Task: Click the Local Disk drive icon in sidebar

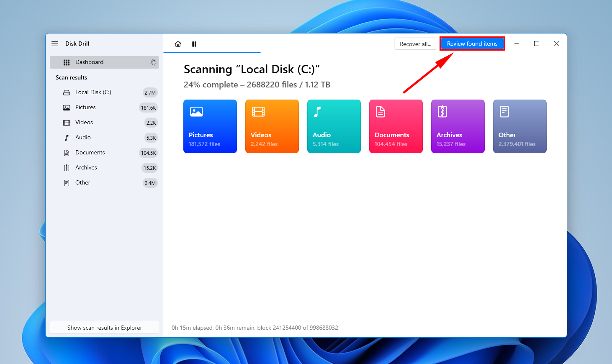Action: tap(67, 92)
